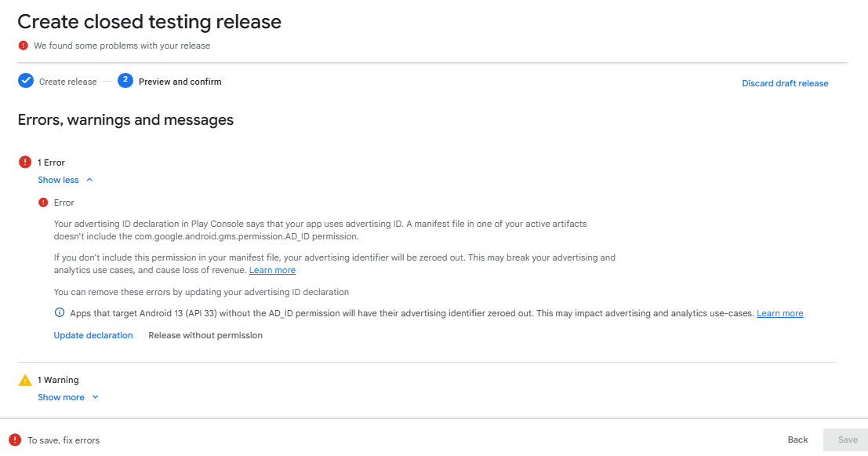Collapse error details with Show less
Viewport: 868px width, 456px height.
(x=58, y=180)
